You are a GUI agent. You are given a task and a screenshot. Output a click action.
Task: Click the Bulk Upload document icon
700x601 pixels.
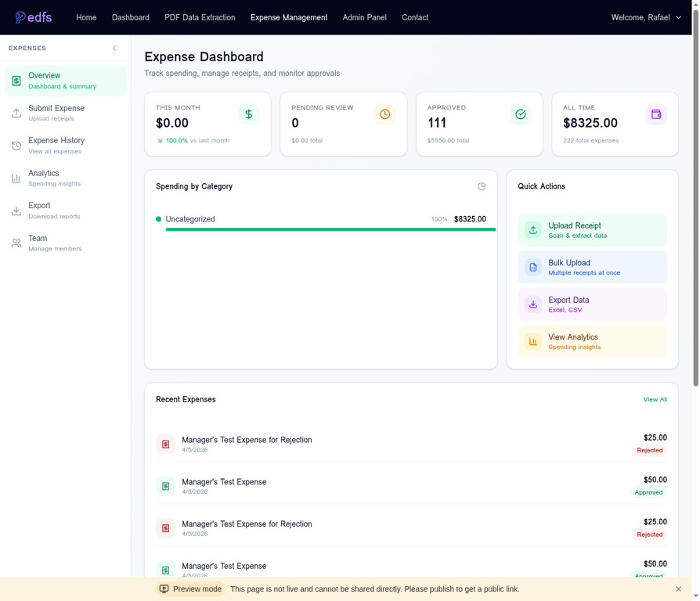pyautogui.click(x=533, y=268)
